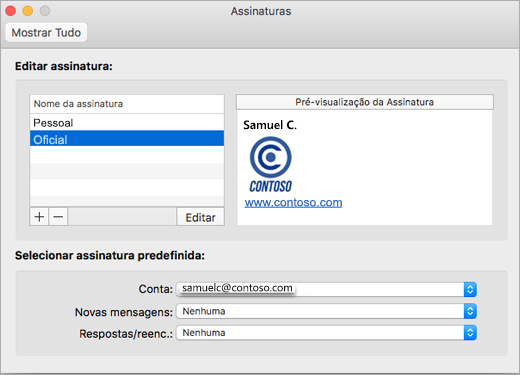Click the plus icon to add signature

[39, 217]
